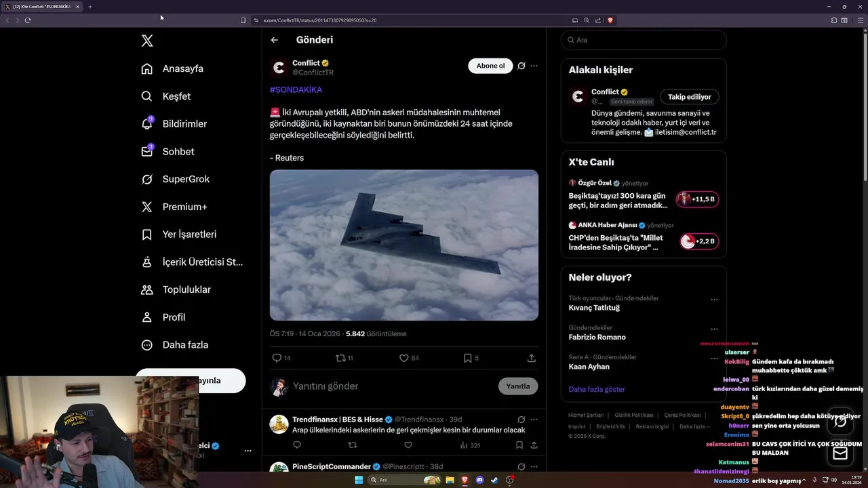Repost the Trendfinansx comment
This screenshot has height=488, width=868.
point(353,445)
